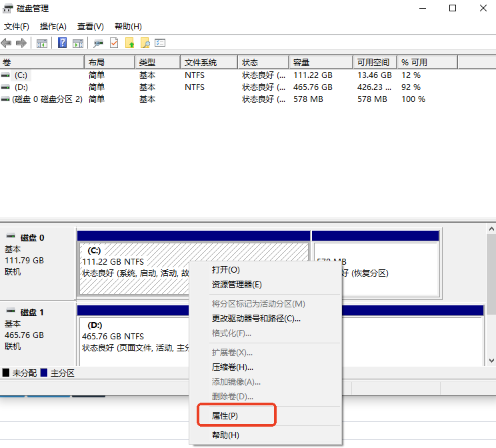Click the folder with green arrow icon

(x=130, y=43)
